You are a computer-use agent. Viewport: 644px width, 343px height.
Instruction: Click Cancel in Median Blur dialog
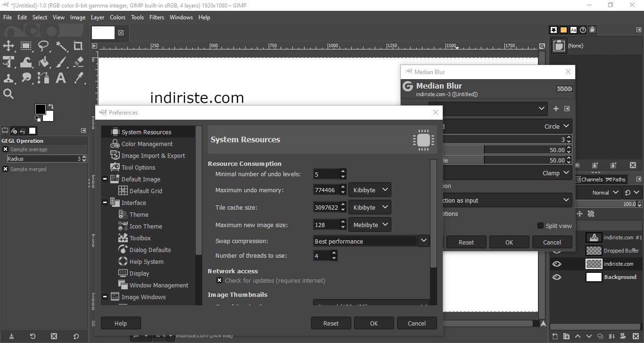(x=552, y=242)
